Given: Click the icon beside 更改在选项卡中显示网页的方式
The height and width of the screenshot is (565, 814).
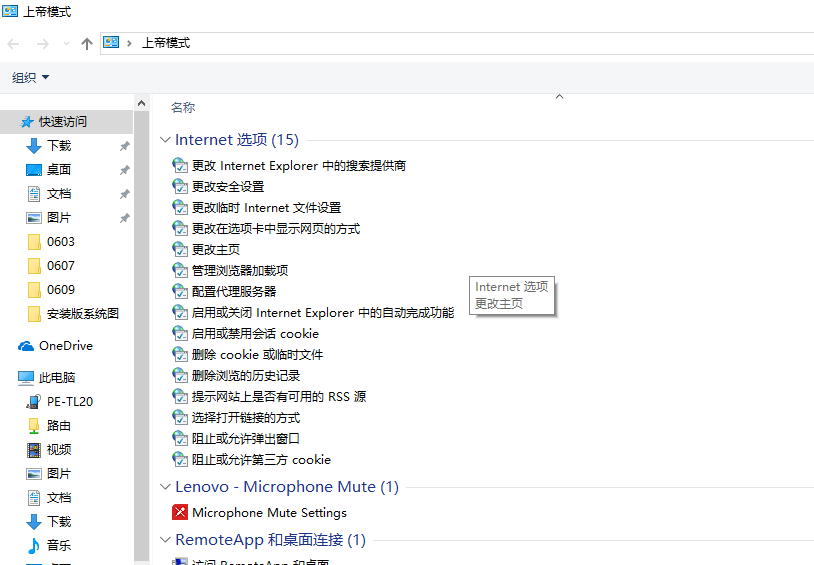Looking at the screenshot, I should pyautogui.click(x=180, y=228).
